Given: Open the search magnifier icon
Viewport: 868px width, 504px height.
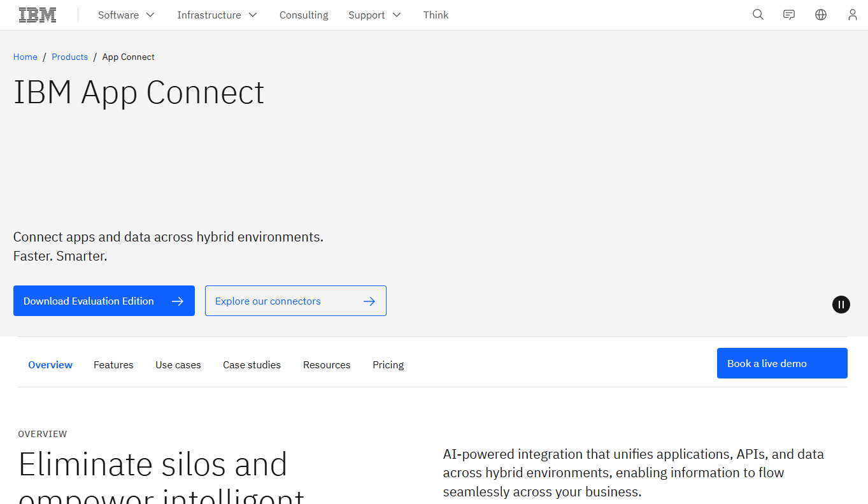Looking at the screenshot, I should [x=758, y=15].
